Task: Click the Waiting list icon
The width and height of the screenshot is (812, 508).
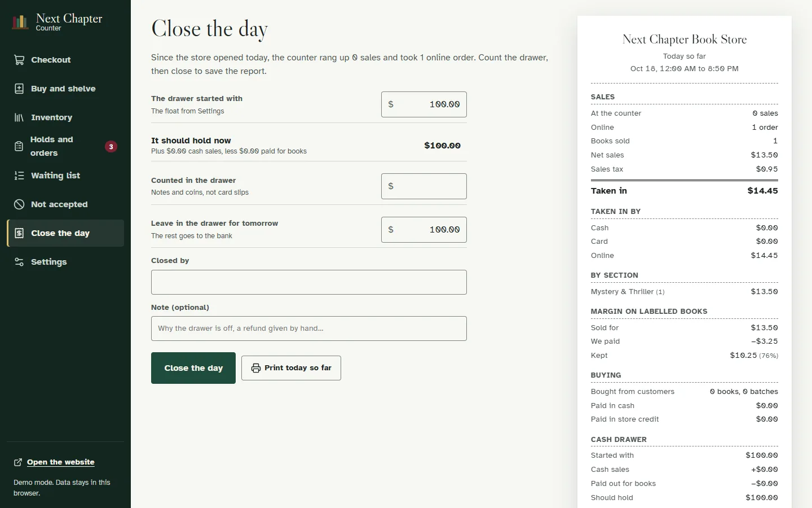Action: [19, 176]
